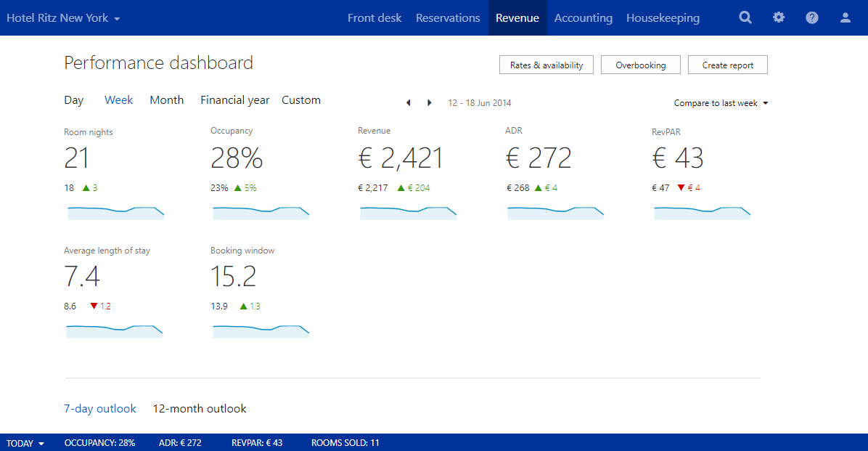The height and width of the screenshot is (451, 868).
Task: Go to next week arrow
Action: 429,102
